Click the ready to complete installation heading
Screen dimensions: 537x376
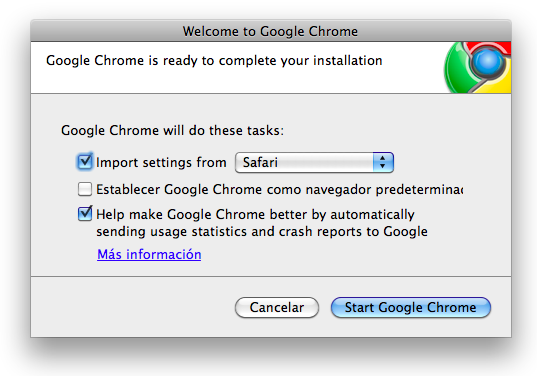(x=214, y=61)
